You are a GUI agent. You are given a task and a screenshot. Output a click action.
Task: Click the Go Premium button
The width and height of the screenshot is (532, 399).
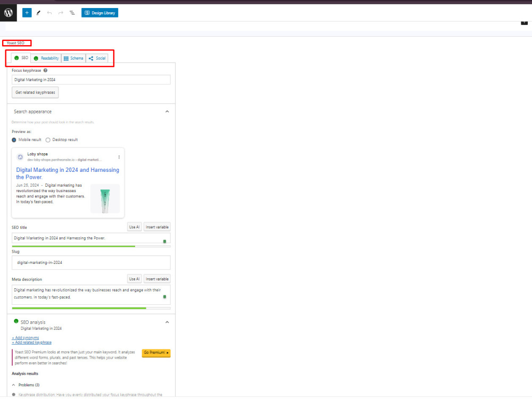tap(156, 353)
